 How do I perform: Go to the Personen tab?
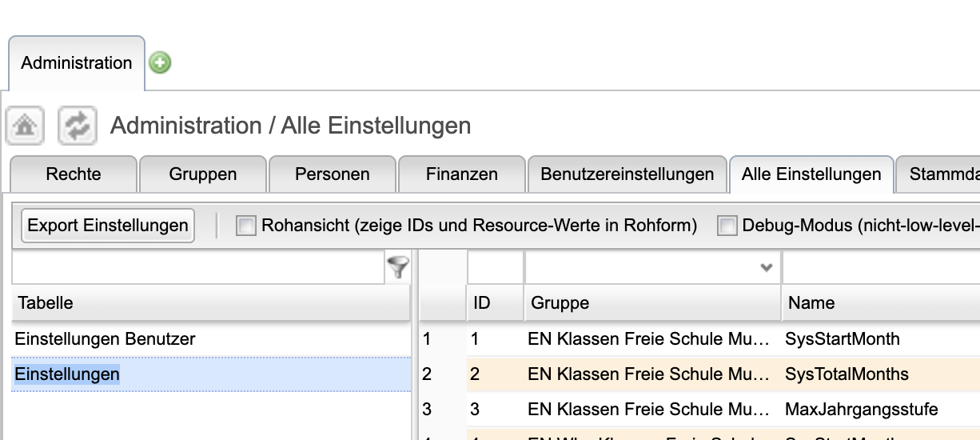click(333, 174)
